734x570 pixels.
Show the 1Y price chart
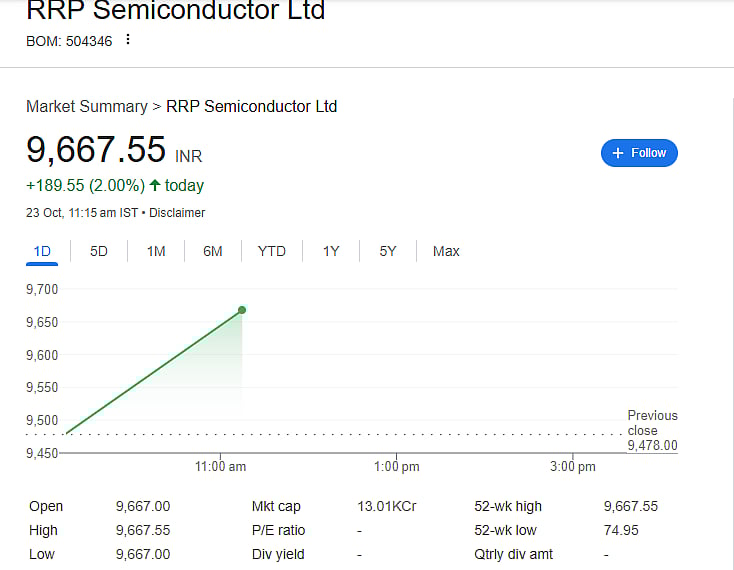click(x=331, y=251)
